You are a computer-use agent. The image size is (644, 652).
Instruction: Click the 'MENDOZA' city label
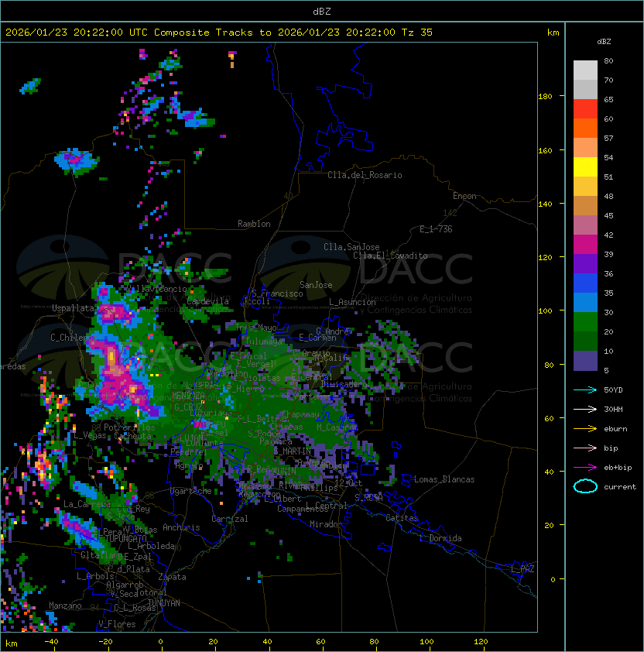(188, 395)
